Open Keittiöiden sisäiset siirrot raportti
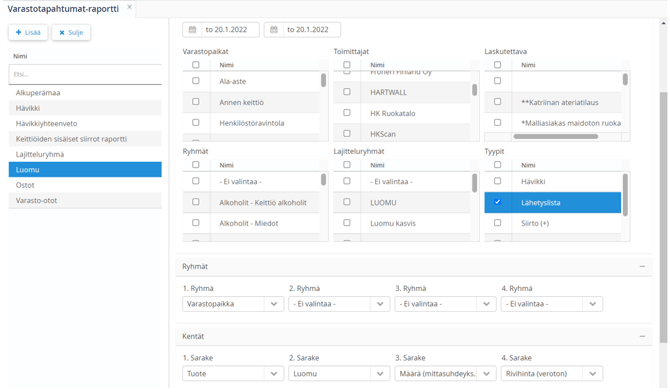The image size is (670, 392). [85, 139]
